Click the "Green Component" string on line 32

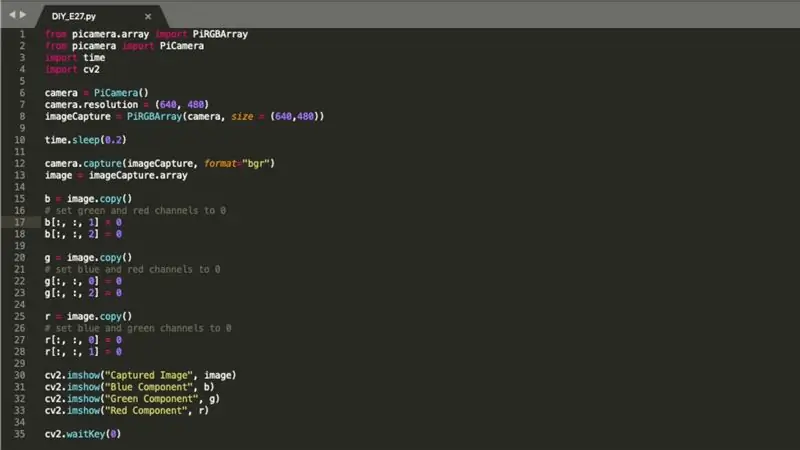pyautogui.click(x=152, y=398)
